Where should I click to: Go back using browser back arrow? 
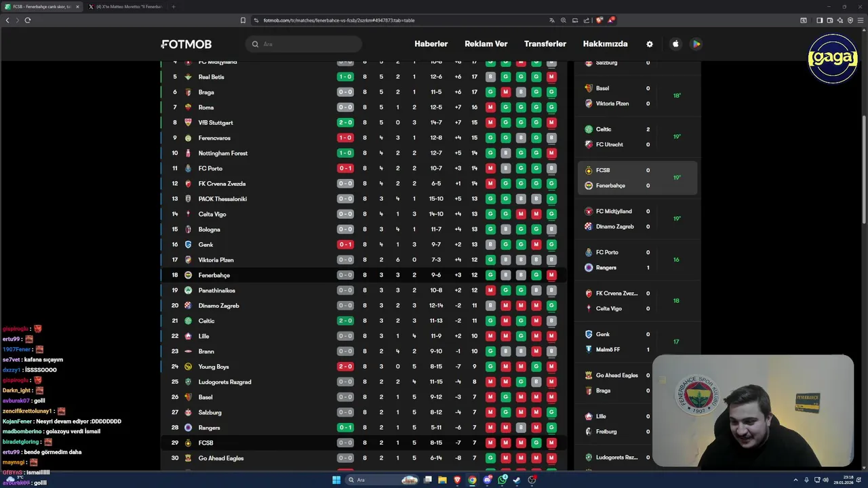(7, 20)
